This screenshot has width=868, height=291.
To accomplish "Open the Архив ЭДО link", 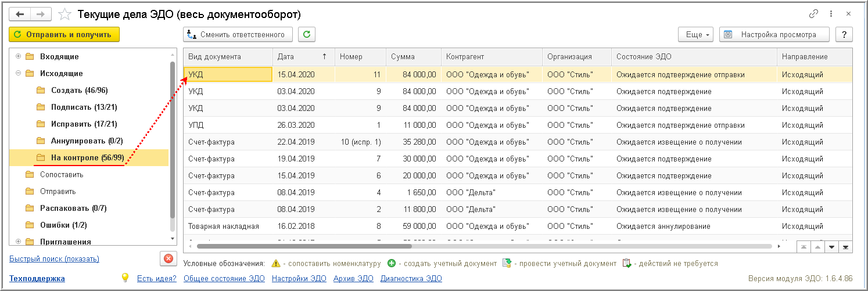I will [x=353, y=279].
